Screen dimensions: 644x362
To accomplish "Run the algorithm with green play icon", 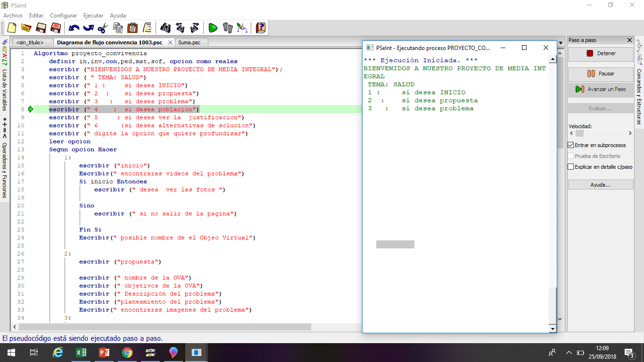I will 213,28.
